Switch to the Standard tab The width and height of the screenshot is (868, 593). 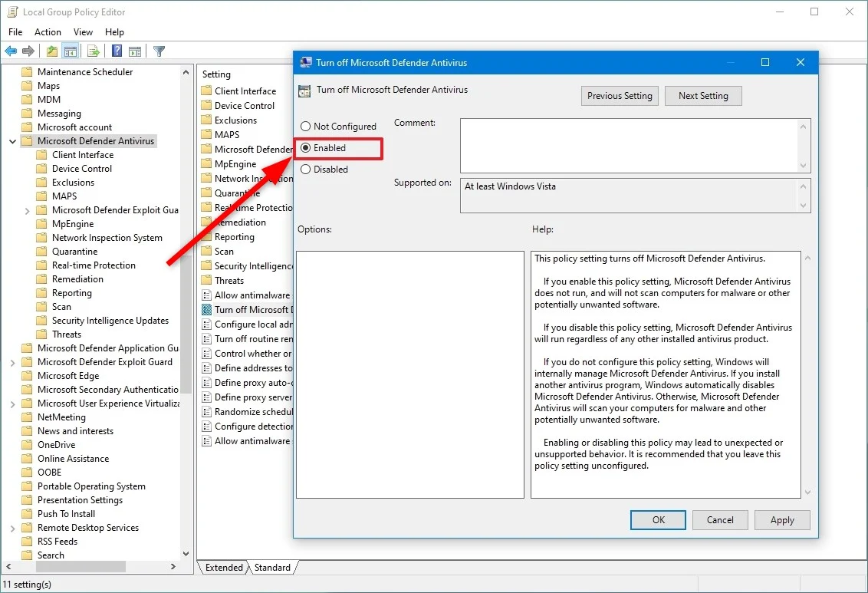272,568
